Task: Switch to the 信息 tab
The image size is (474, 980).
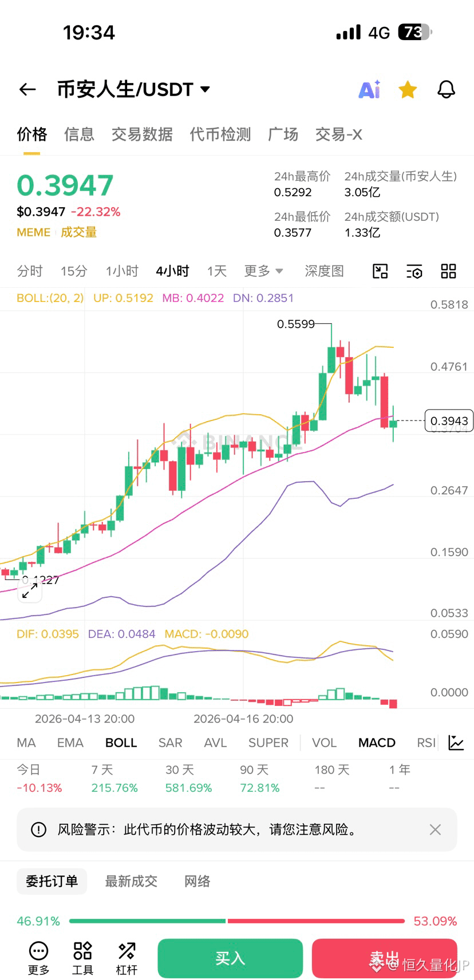Action: click(79, 134)
